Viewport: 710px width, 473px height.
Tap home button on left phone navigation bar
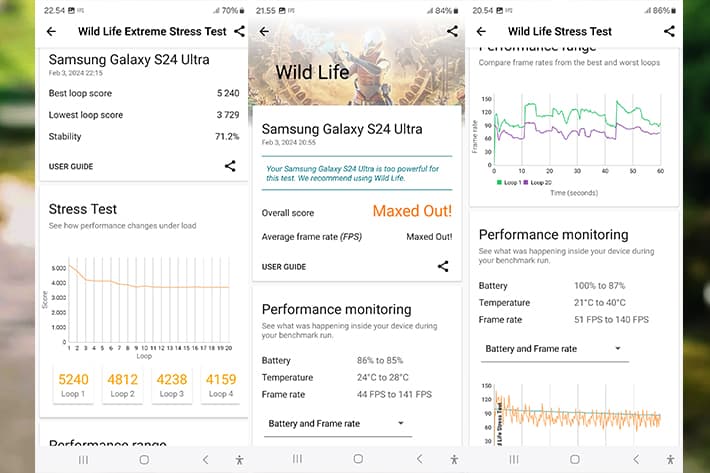[x=144, y=460]
